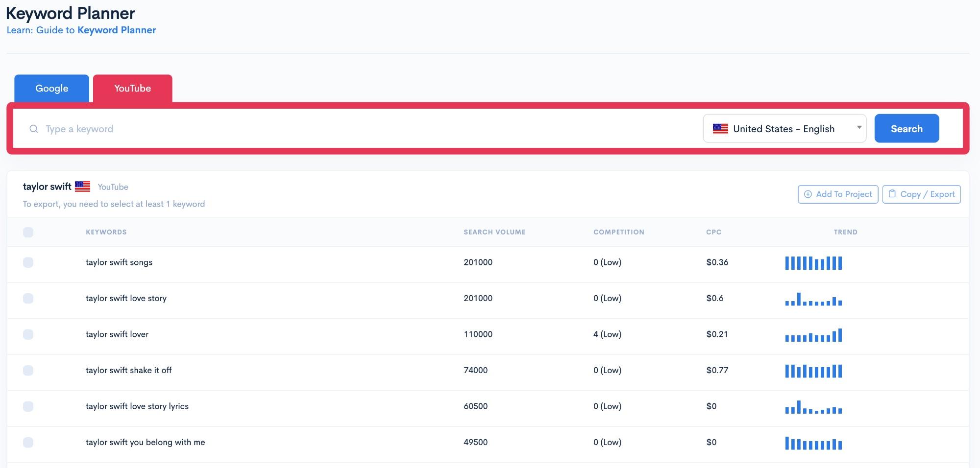This screenshot has width=980, height=468.
Task: Click the SEARCH VOLUME column header
Action: [x=494, y=232]
